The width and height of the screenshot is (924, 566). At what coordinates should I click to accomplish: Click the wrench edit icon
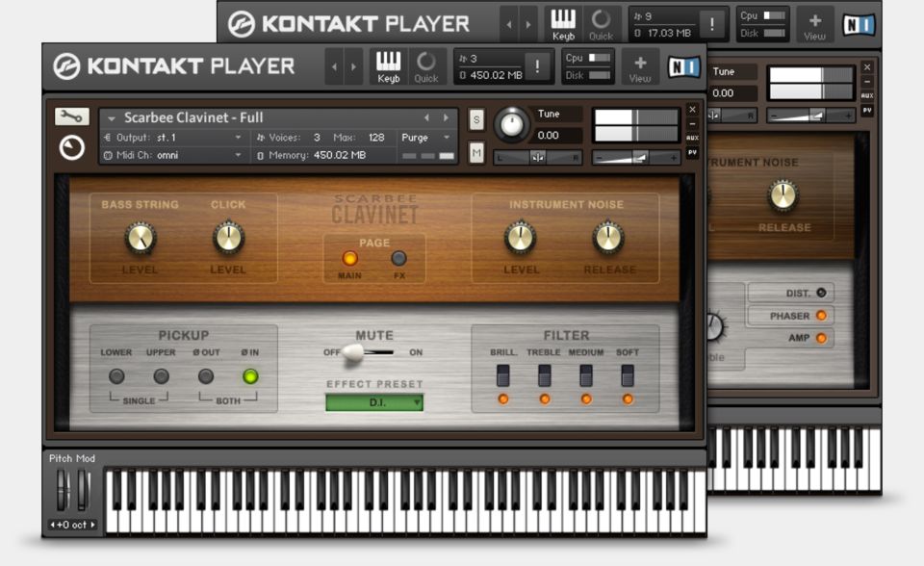71,116
